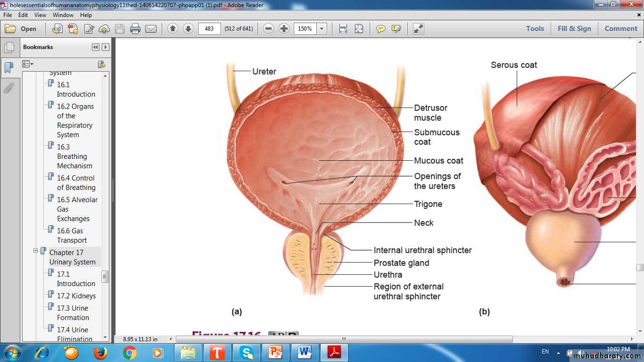
Task: Open the bookmarks options dropdown menu
Action: tap(28, 64)
